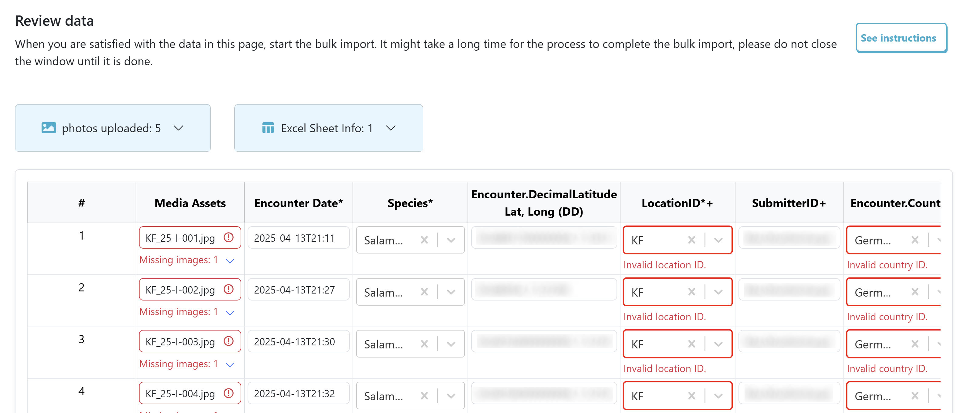Edit encounter date 2025-04-13T21:11

tap(298, 238)
